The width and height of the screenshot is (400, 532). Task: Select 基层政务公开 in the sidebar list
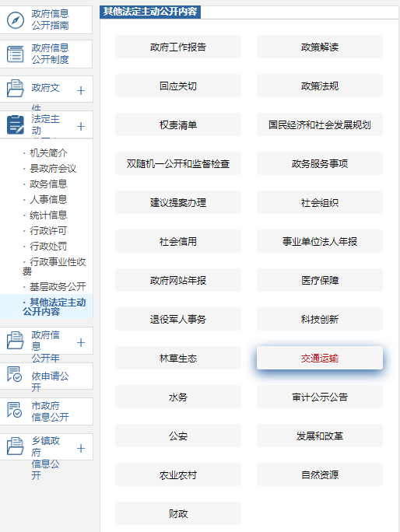[58, 287]
